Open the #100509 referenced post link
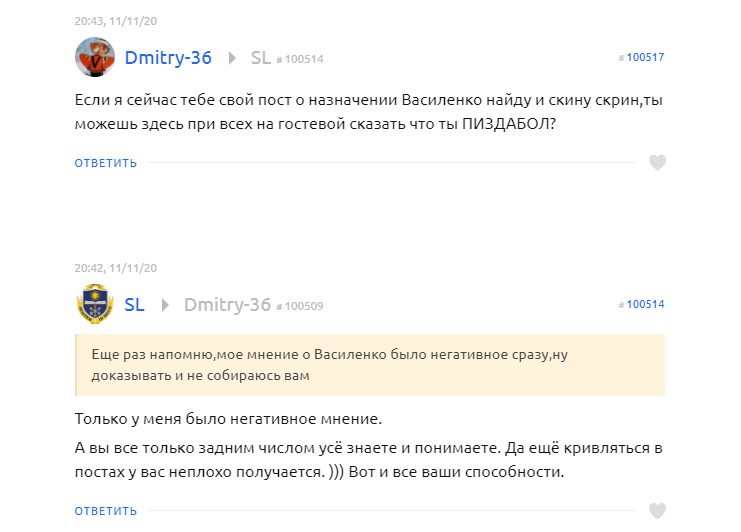The image size is (741, 532). (x=300, y=306)
